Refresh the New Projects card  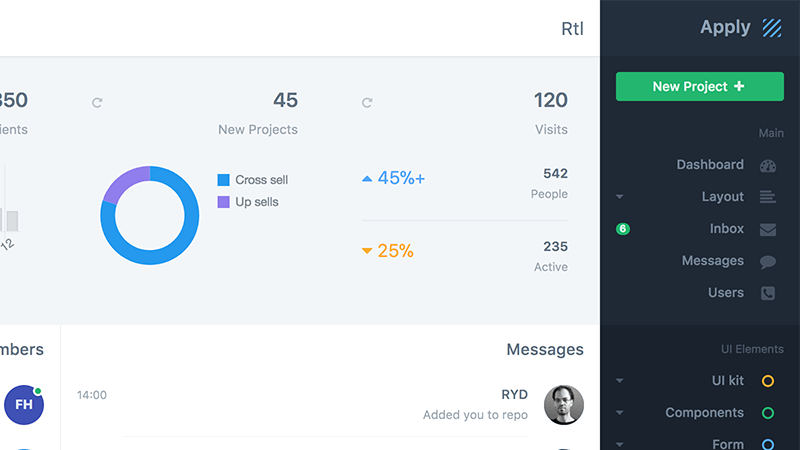(x=97, y=103)
